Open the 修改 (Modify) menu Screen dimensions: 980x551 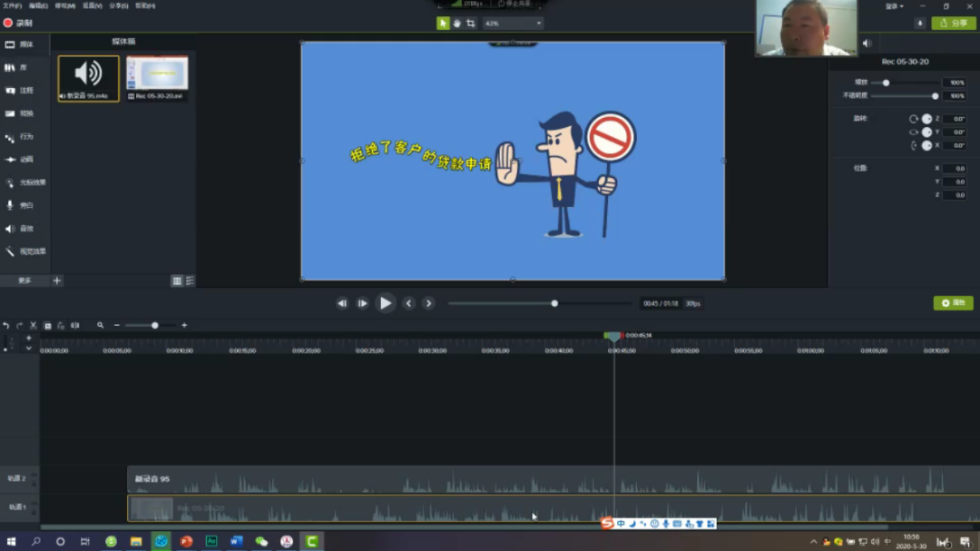[x=65, y=5]
